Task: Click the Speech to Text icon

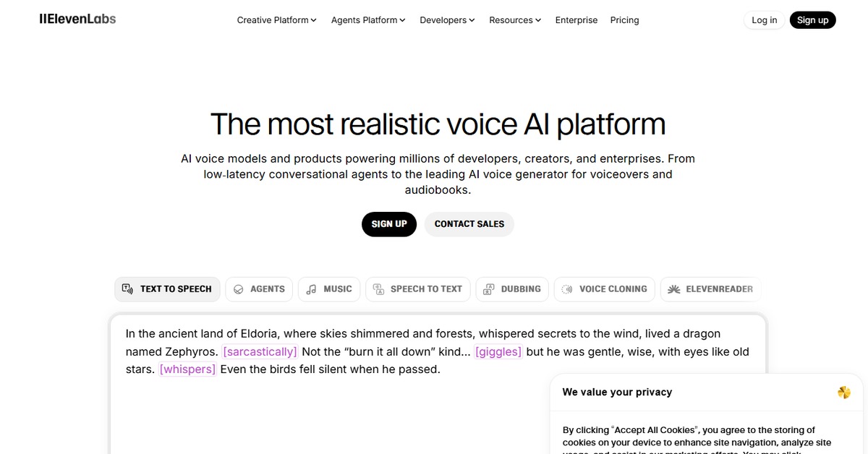Action: (x=378, y=289)
